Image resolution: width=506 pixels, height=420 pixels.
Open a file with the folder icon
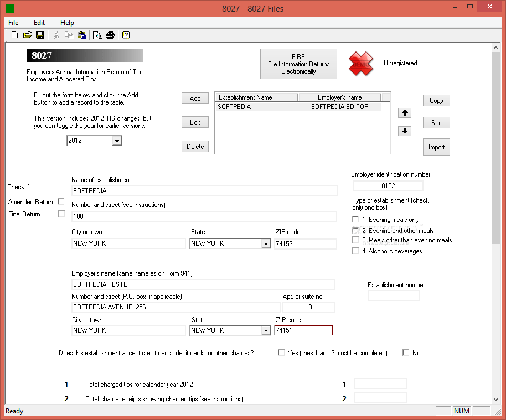(27, 35)
